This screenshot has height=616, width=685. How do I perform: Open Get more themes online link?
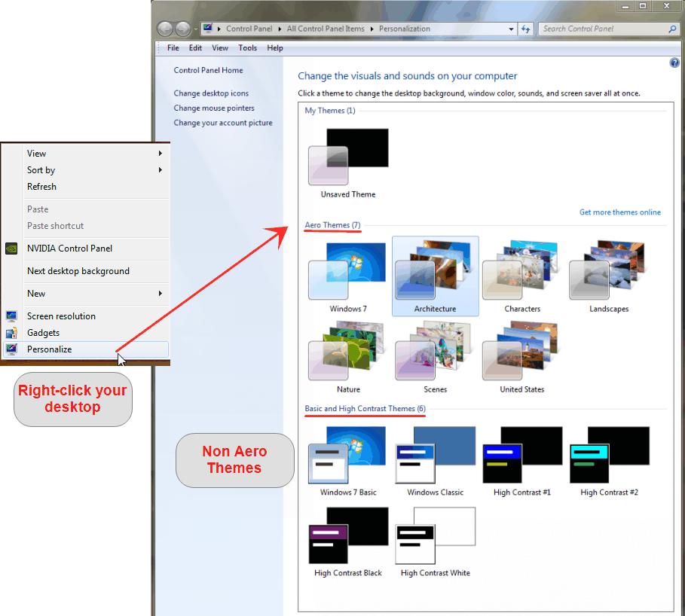click(x=619, y=212)
